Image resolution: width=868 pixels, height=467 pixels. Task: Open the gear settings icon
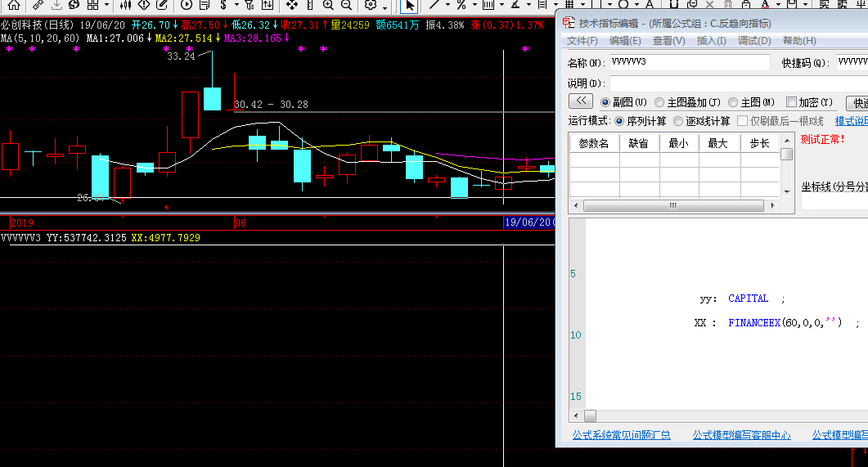point(371,5)
